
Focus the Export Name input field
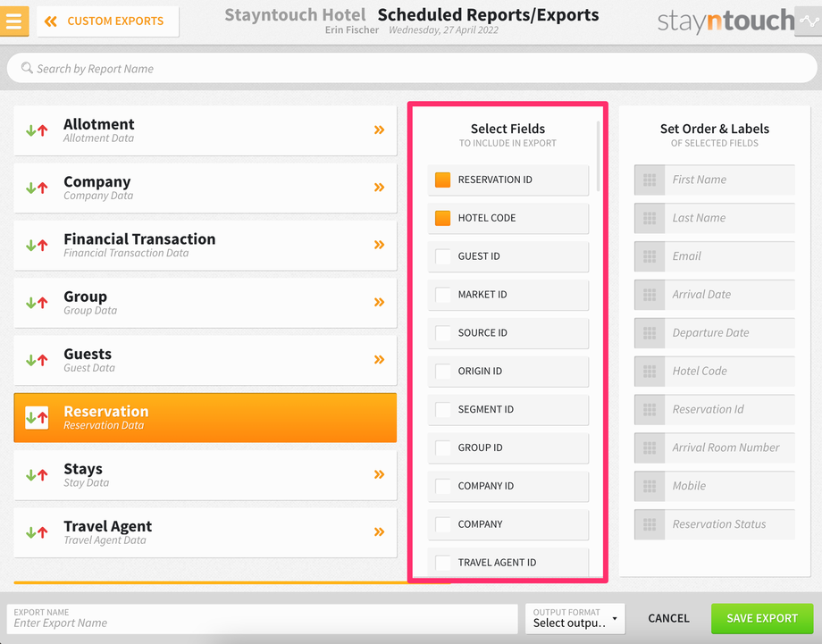point(262,618)
